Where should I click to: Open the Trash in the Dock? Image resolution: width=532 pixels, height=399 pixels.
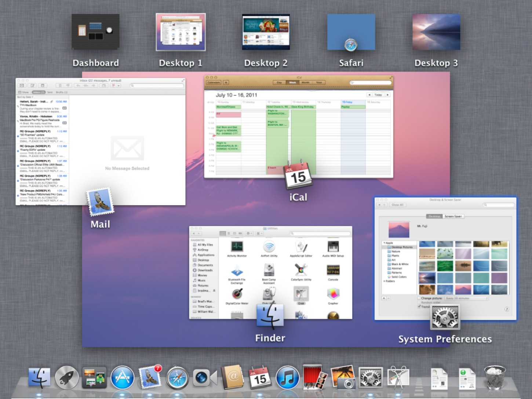click(495, 378)
